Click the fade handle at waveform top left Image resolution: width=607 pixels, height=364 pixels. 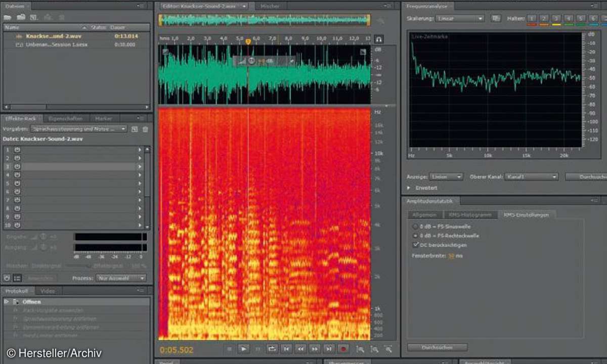[164, 52]
